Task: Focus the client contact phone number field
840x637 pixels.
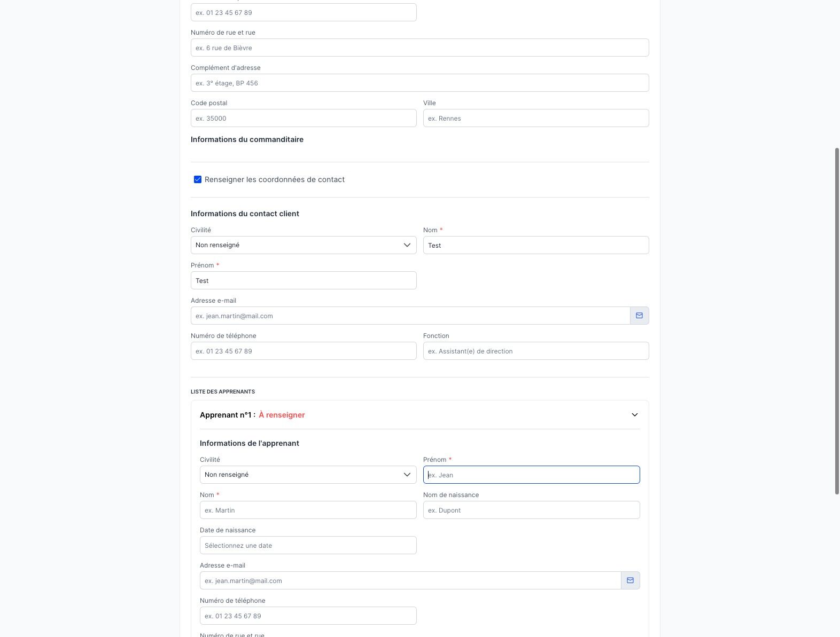Action: (x=303, y=351)
